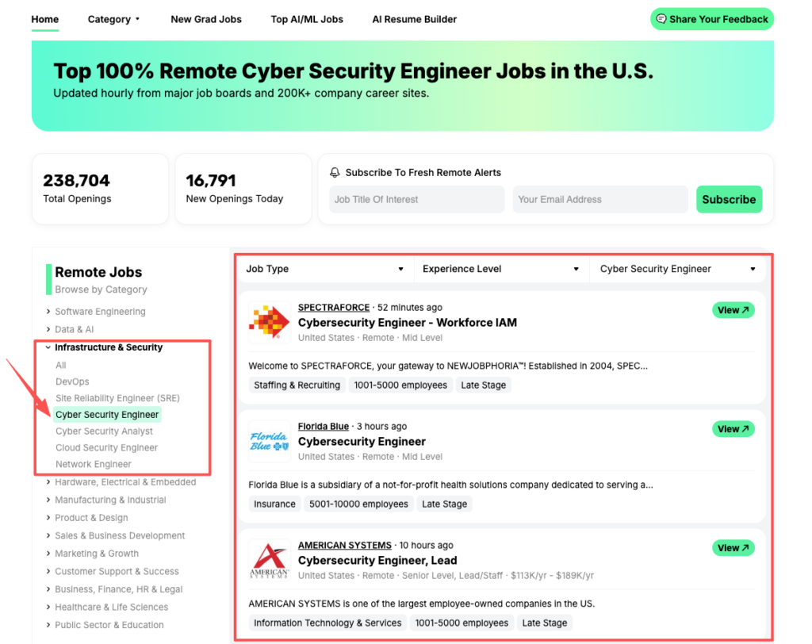This screenshot has width=812, height=644.
Task: Click the SPECTRAFORCE company logo
Action: point(269,322)
